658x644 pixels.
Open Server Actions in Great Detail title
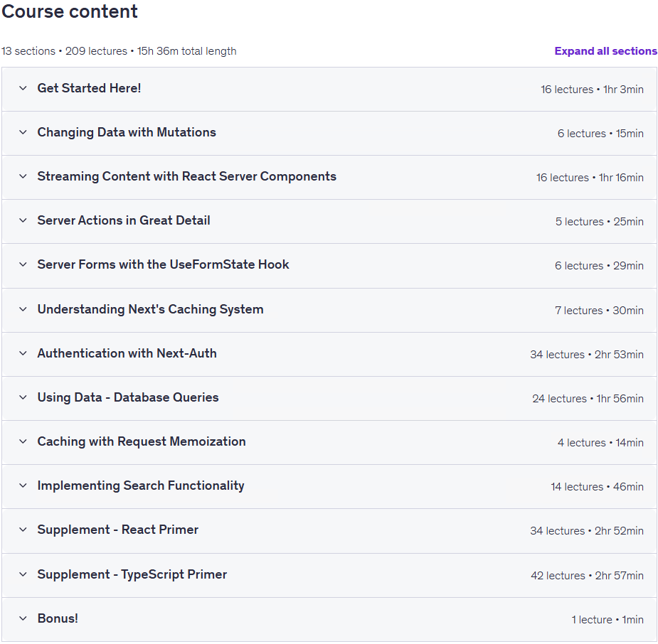[124, 220]
